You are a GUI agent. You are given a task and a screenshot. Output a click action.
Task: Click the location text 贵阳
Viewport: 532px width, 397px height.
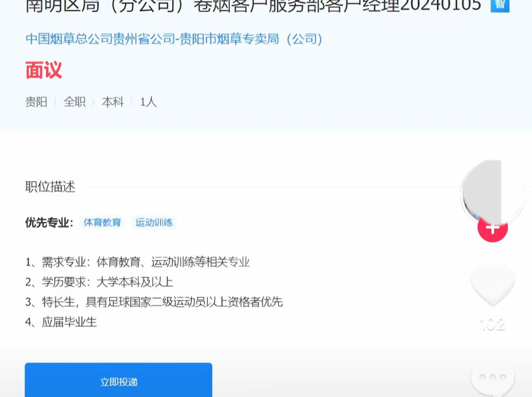point(36,102)
